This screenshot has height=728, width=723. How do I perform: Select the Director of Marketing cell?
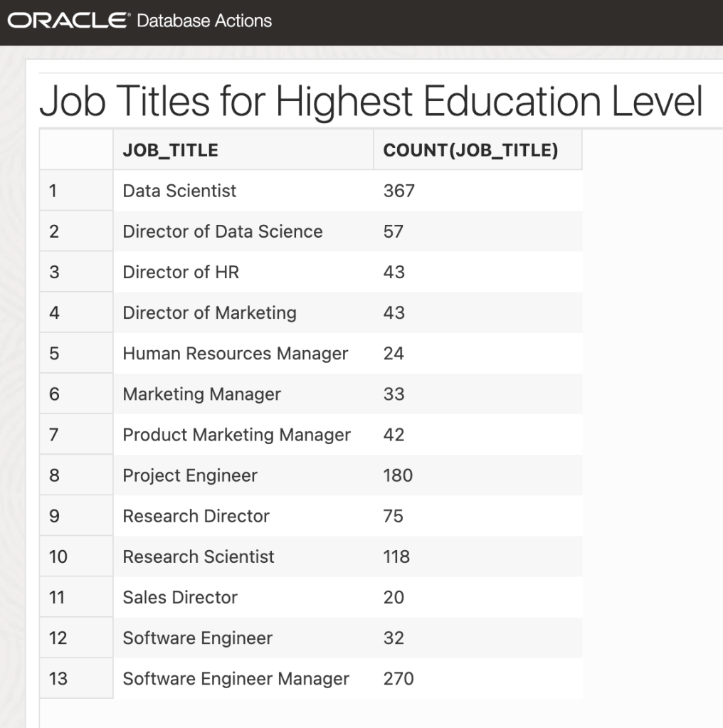point(209,312)
